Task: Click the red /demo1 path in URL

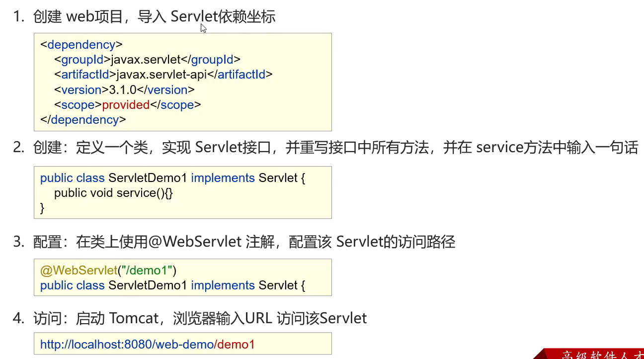Action: click(x=236, y=345)
